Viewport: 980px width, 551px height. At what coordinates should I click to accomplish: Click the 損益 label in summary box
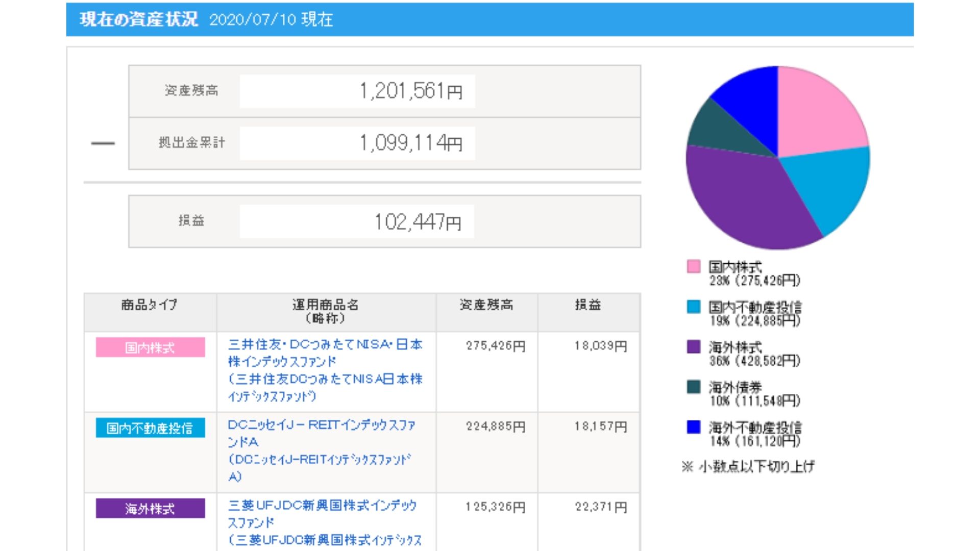pos(191,221)
